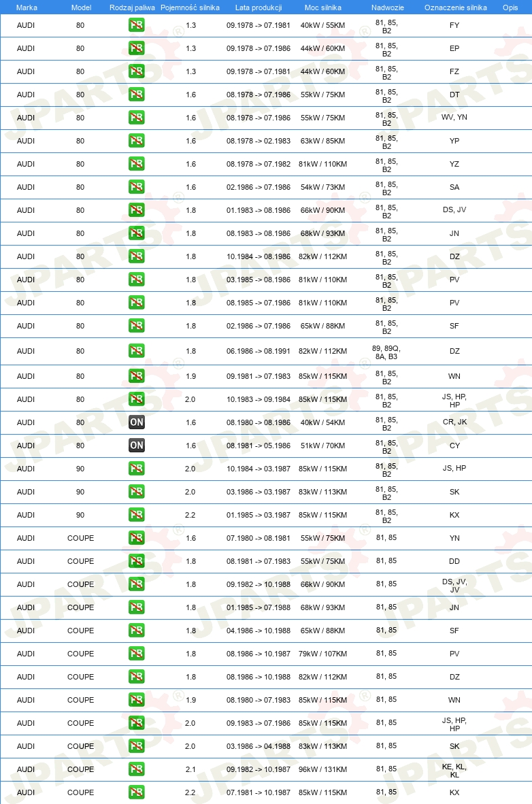
Task: Select the 08.1978 -> 02.1983 production years cell
Action: (259, 141)
